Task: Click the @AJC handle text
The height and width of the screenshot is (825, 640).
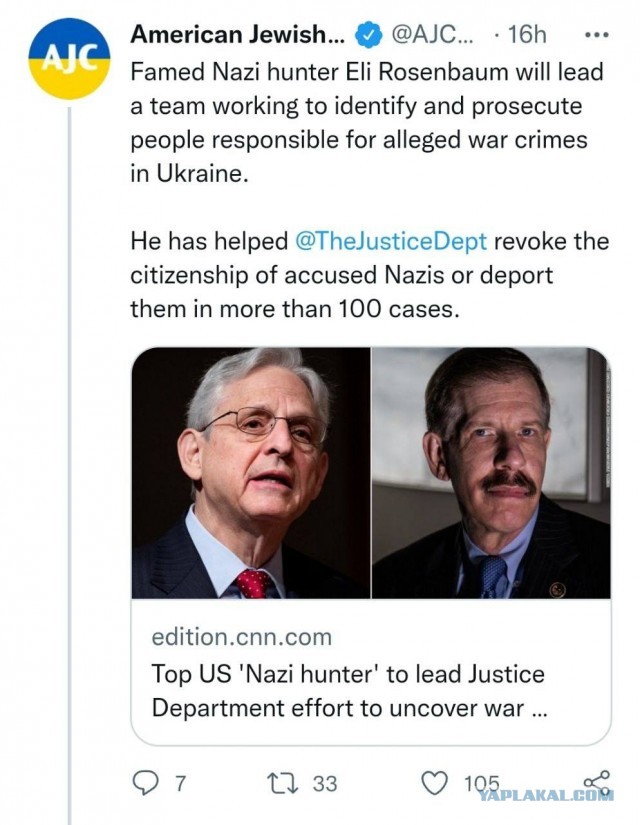Action: 426,35
